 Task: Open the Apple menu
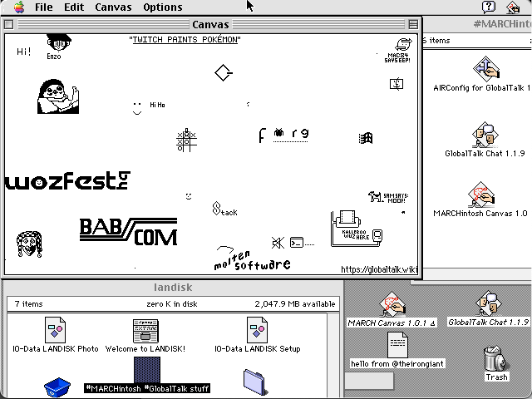point(18,7)
